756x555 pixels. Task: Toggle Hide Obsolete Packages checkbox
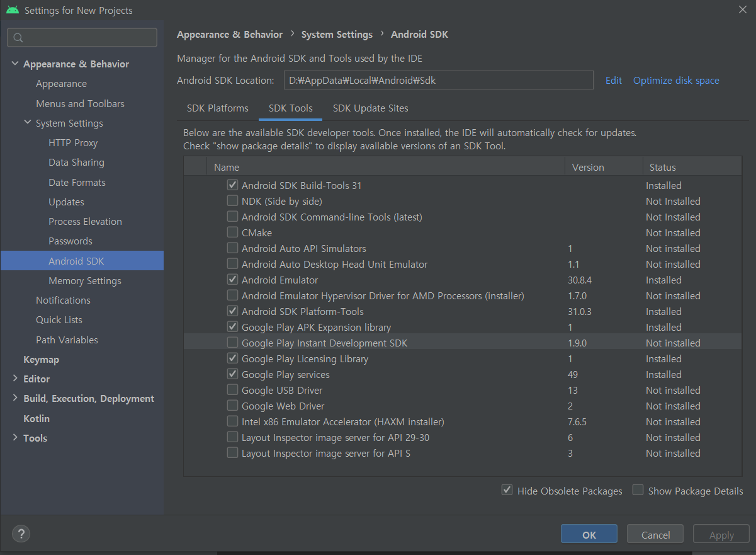507,490
